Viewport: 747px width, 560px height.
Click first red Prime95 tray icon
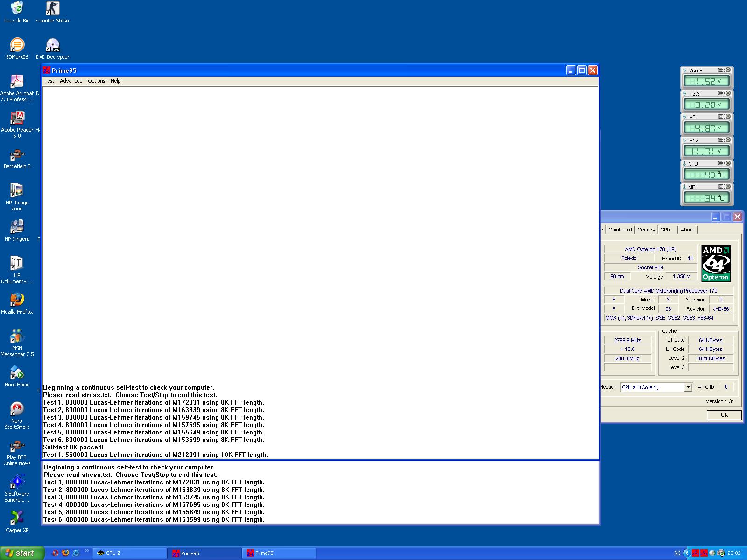(695, 553)
